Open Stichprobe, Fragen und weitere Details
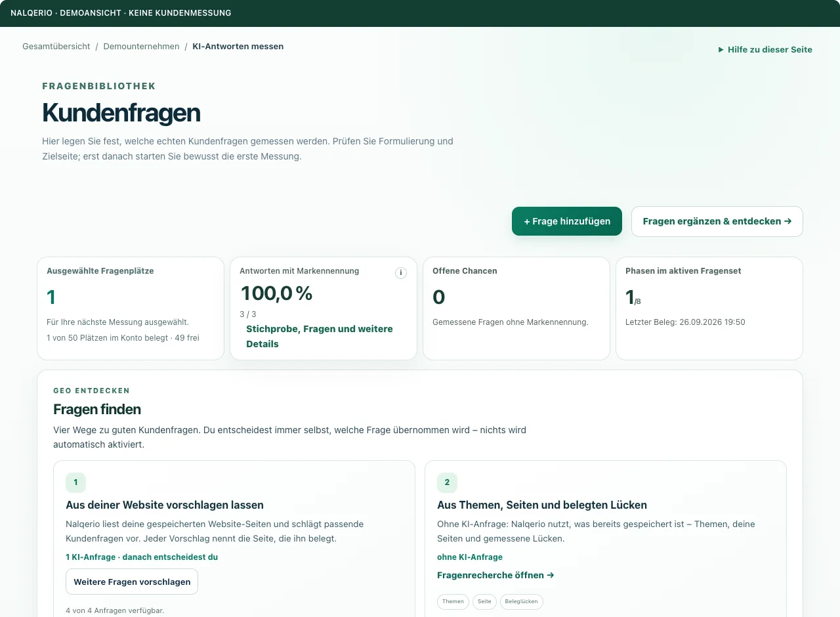 click(x=320, y=336)
